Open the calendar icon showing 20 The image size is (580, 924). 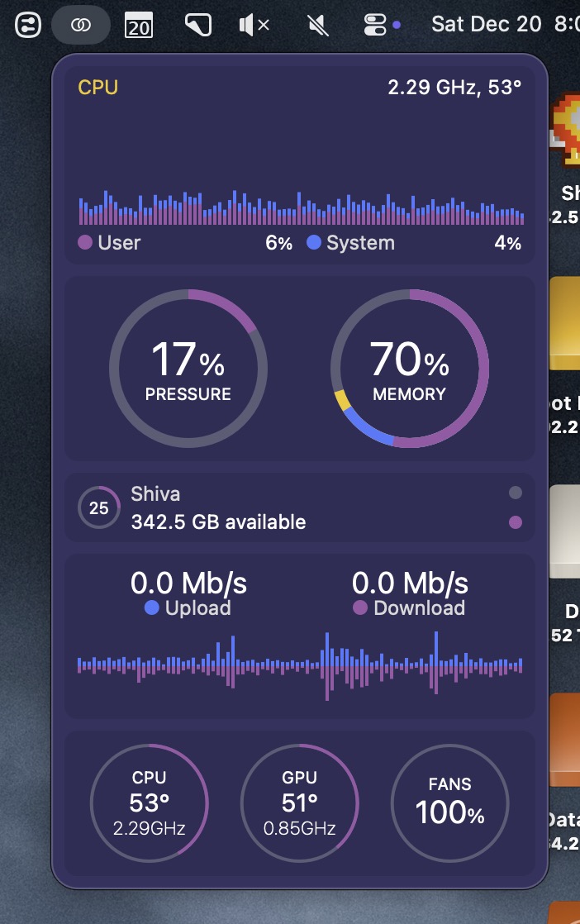[139, 26]
